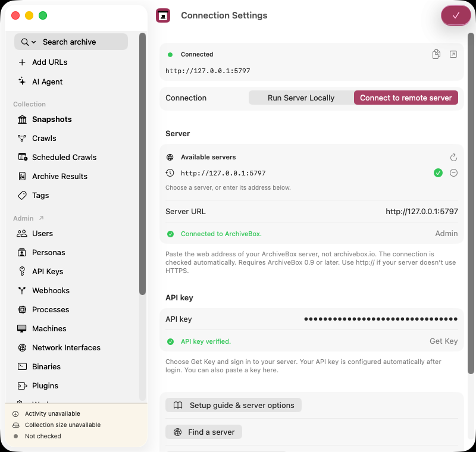Click the copy server address icon
The width and height of the screenshot is (476, 452).
click(x=436, y=54)
